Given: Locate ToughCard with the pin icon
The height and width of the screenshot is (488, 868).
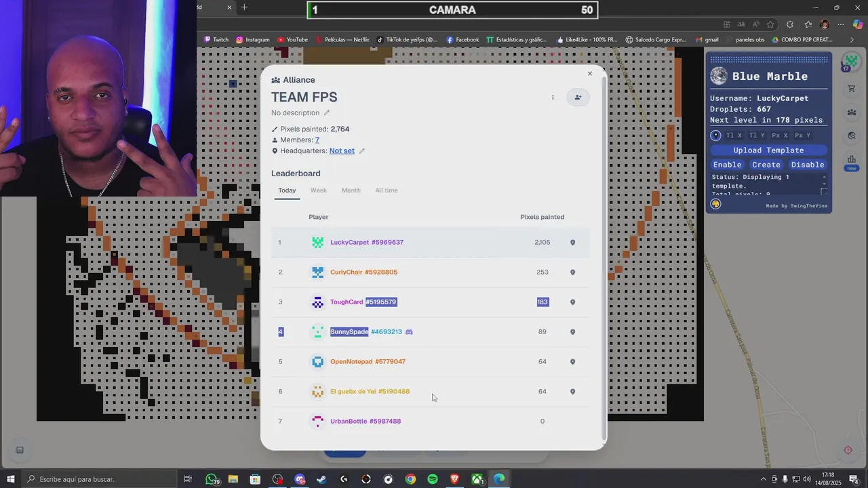Looking at the screenshot, I should click(x=572, y=302).
